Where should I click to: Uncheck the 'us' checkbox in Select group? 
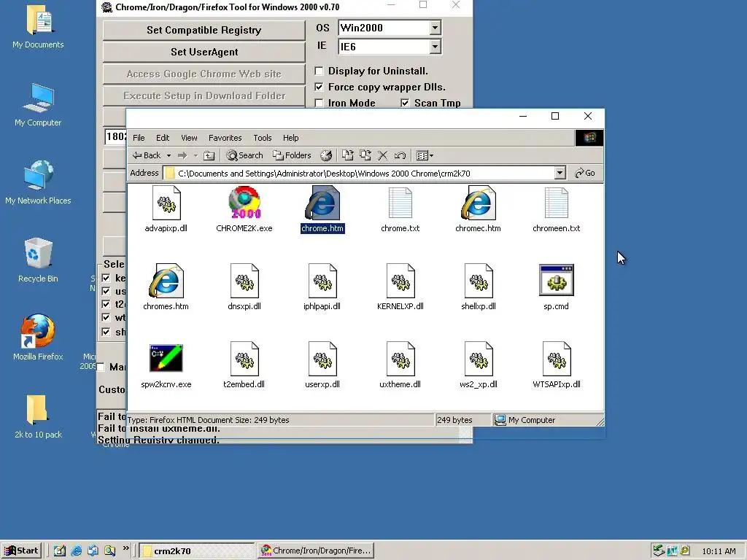pos(107,291)
